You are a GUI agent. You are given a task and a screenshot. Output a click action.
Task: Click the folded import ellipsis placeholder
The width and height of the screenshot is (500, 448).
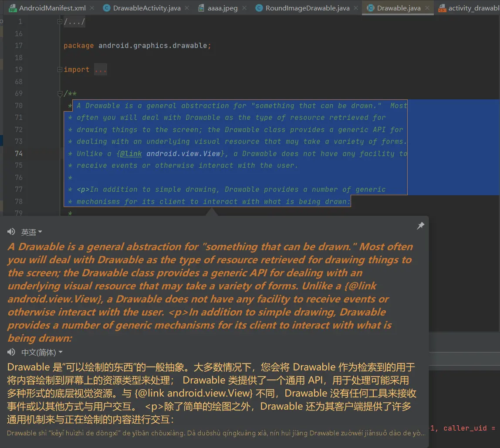(100, 70)
